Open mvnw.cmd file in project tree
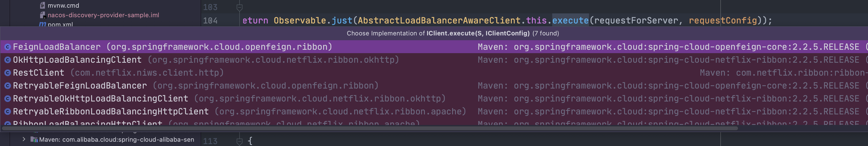The image size is (868, 146). click(63, 6)
